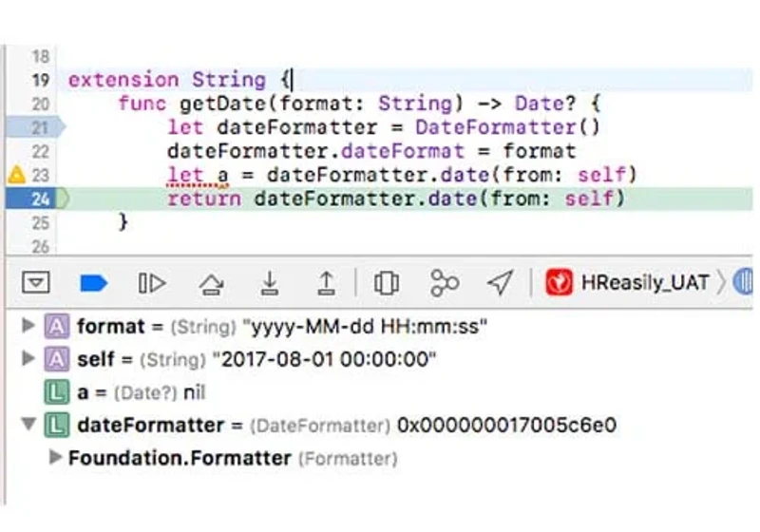Click the thread icon after HReasily_UAT

pyautogui.click(x=743, y=282)
